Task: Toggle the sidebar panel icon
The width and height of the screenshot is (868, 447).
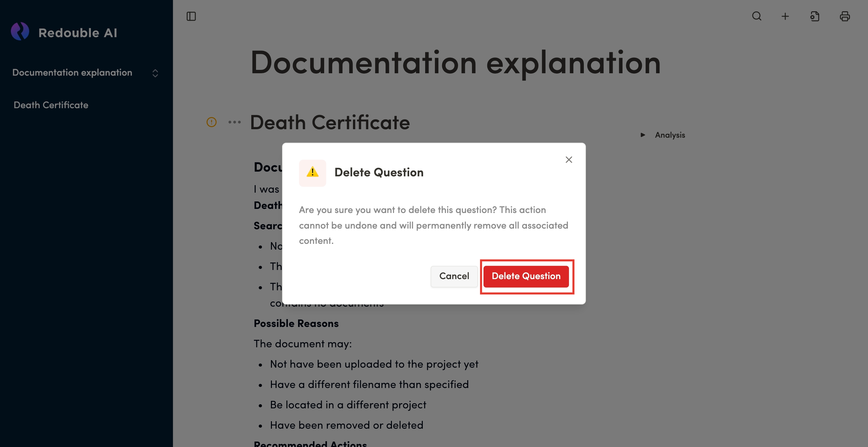Action: click(x=191, y=16)
